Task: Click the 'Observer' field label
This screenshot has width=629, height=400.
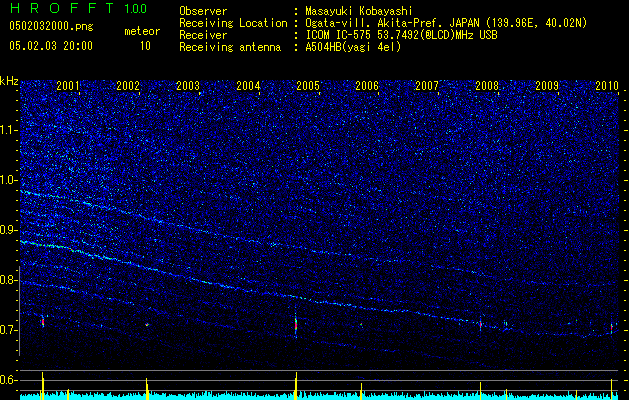Action: pos(203,11)
